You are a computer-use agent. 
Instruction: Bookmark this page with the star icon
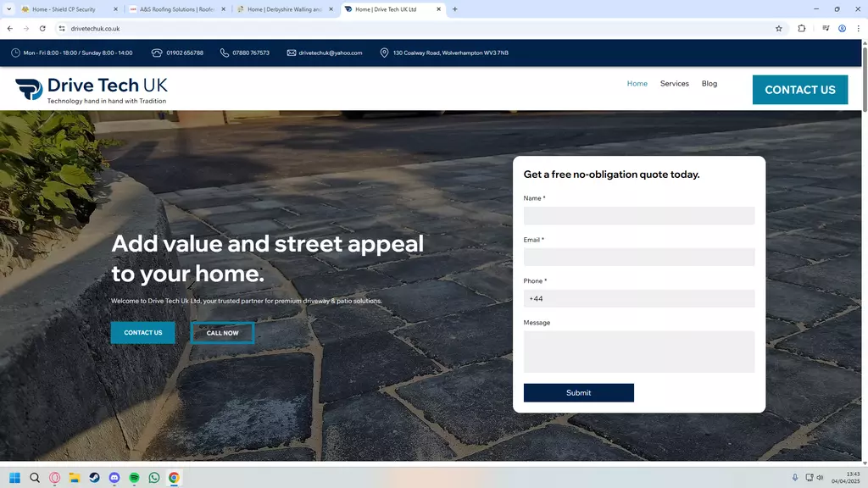click(779, 29)
